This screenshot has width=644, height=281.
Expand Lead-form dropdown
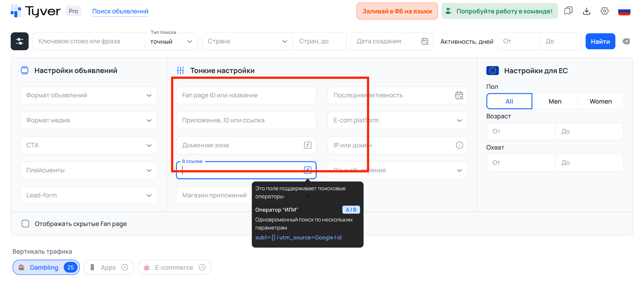[x=89, y=195]
